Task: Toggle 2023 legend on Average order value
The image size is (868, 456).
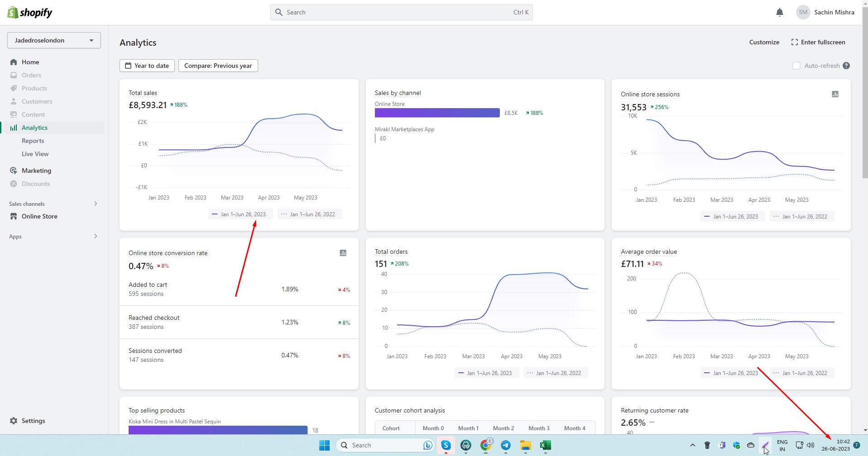Action: (x=733, y=373)
